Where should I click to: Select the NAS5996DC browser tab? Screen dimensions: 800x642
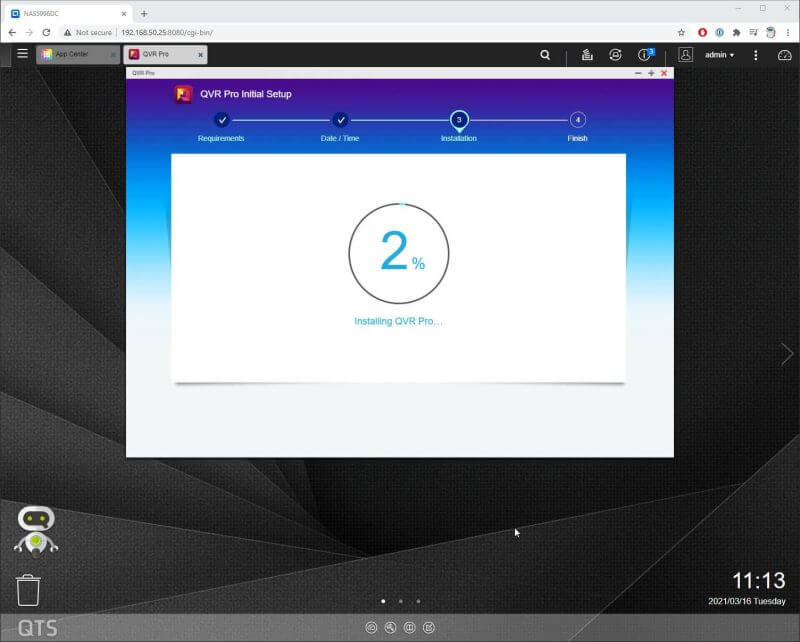[x=69, y=14]
